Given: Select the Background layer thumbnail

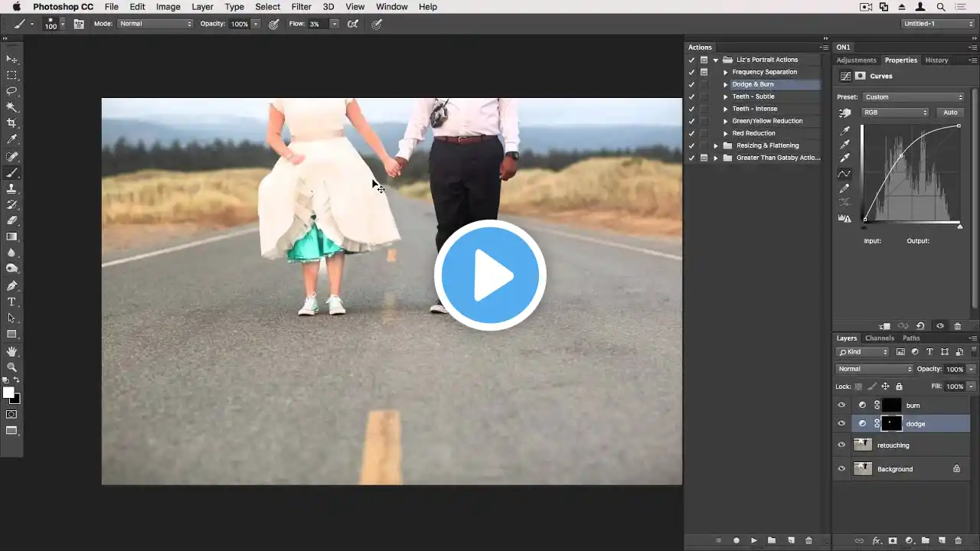Looking at the screenshot, I should [x=863, y=468].
